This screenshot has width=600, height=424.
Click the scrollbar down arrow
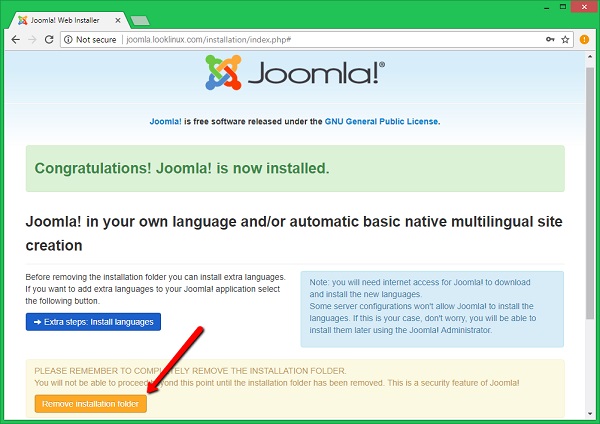tap(590, 414)
